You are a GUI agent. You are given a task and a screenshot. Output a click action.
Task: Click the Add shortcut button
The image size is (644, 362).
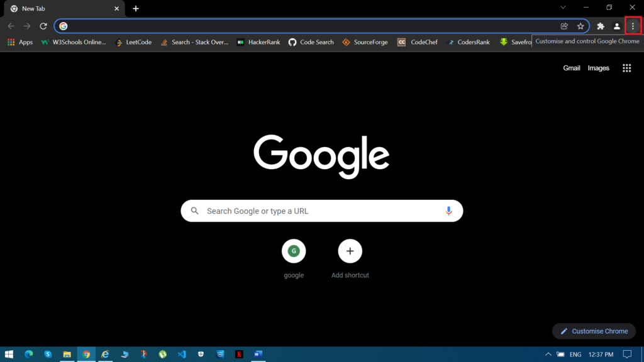(350, 258)
